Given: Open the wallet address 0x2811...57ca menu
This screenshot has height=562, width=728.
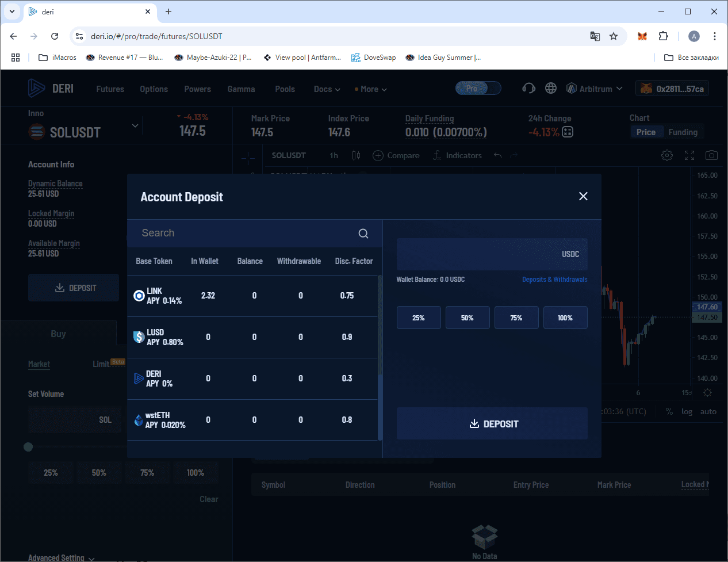Looking at the screenshot, I should [x=672, y=89].
